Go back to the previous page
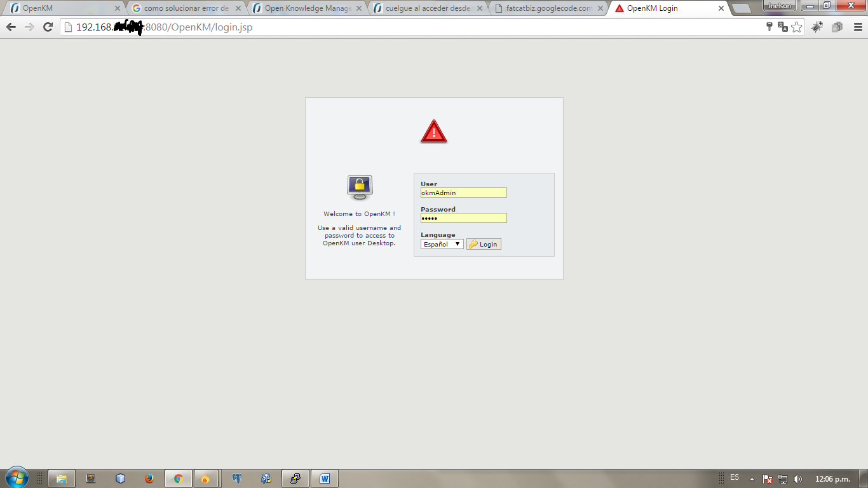 point(11,27)
